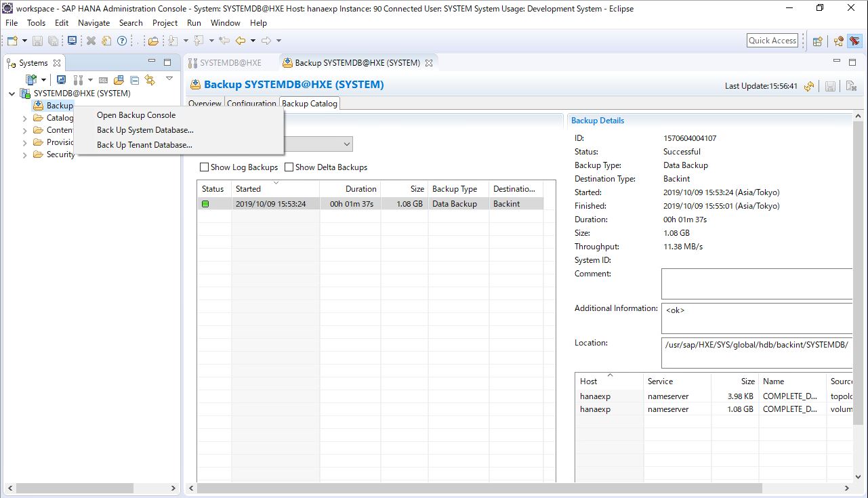Click the open folder icon in main toolbar

coord(153,41)
